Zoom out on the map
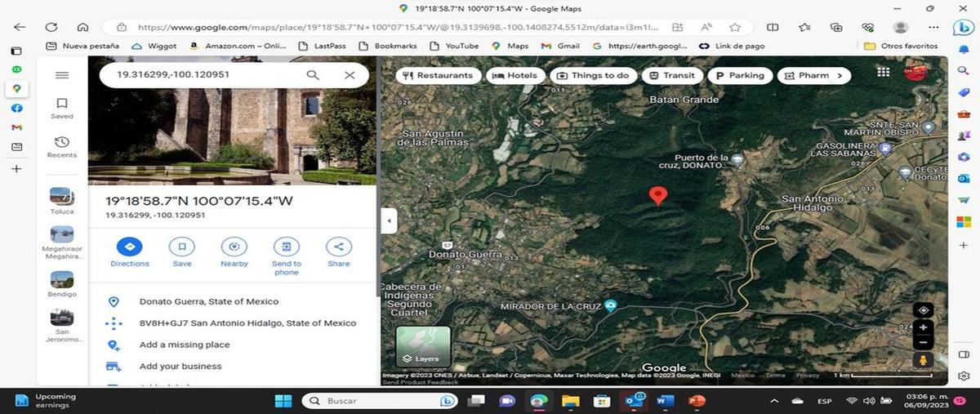The width and height of the screenshot is (980, 414). [x=923, y=342]
